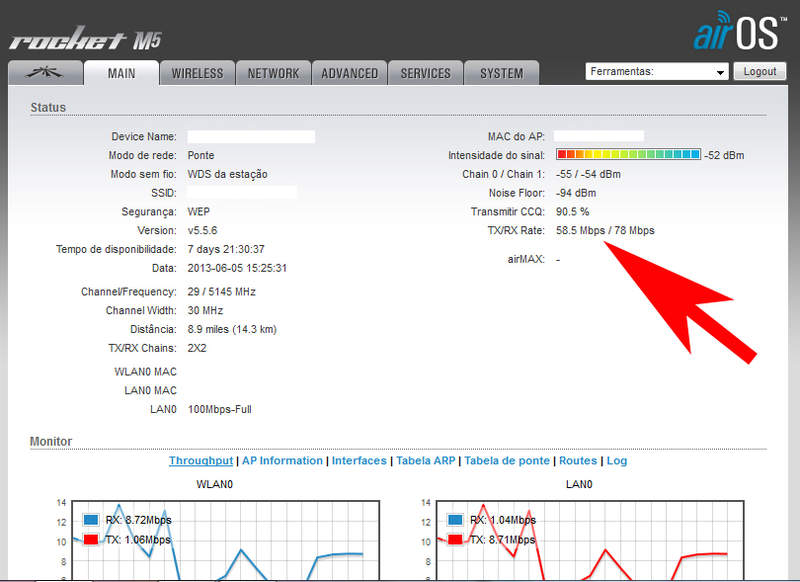The image size is (800, 582).
Task: Click the '29 / 5145 MHz' frequency value
Action: click(x=221, y=292)
